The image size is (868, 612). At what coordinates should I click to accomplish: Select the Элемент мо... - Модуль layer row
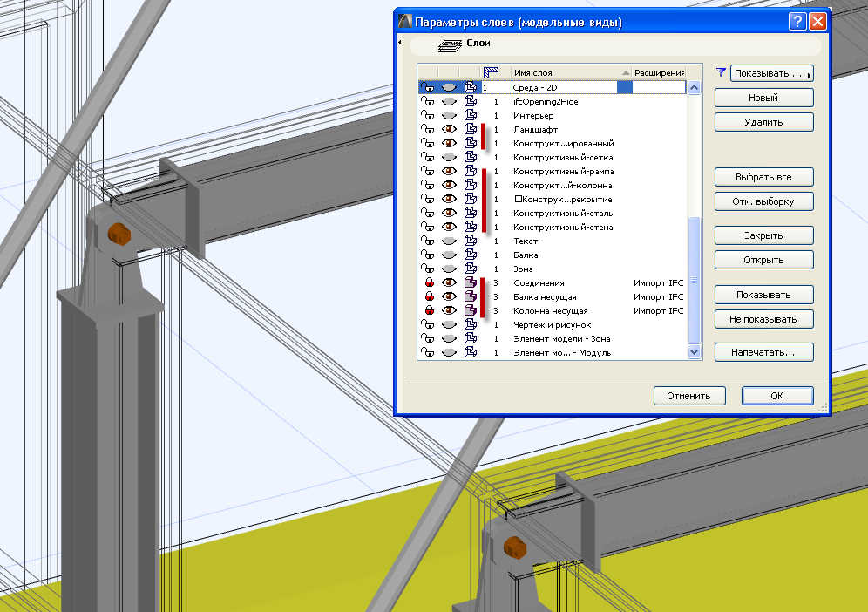(552, 352)
